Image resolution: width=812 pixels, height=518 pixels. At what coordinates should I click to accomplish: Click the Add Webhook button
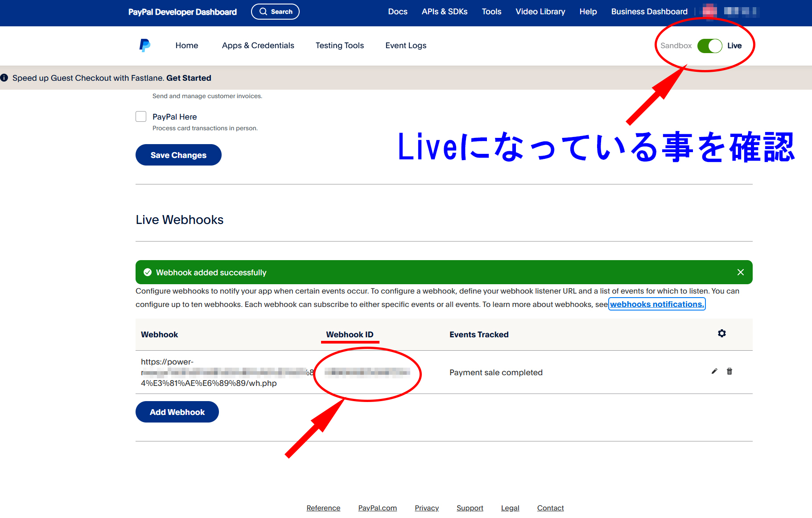pyautogui.click(x=177, y=412)
